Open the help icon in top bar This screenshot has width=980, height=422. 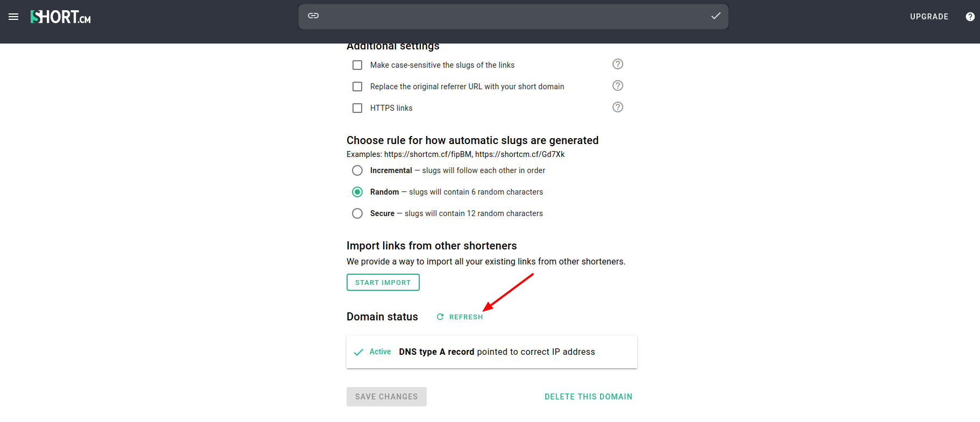[x=970, y=17]
